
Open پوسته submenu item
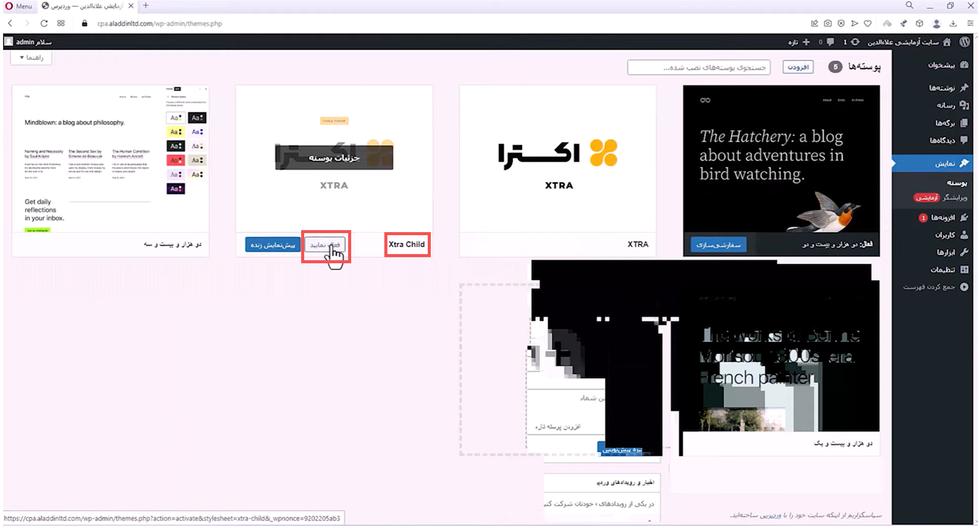pyautogui.click(x=957, y=183)
